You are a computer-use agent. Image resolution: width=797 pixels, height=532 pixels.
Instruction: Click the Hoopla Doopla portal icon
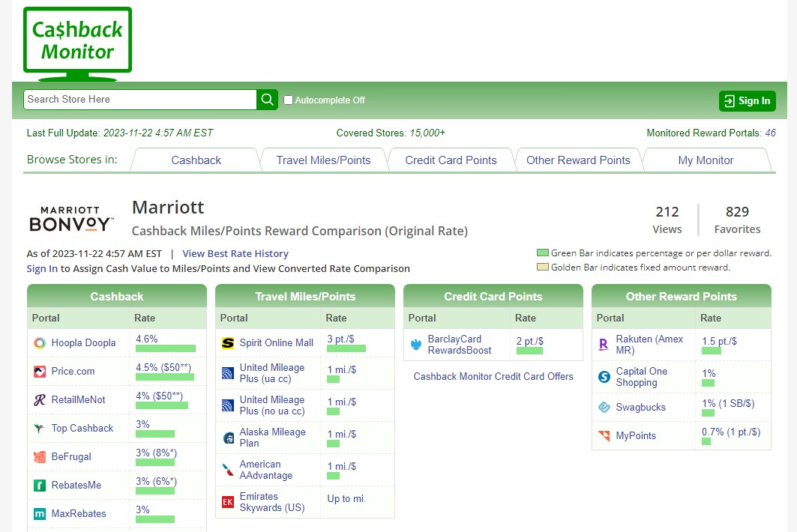click(40, 343)
